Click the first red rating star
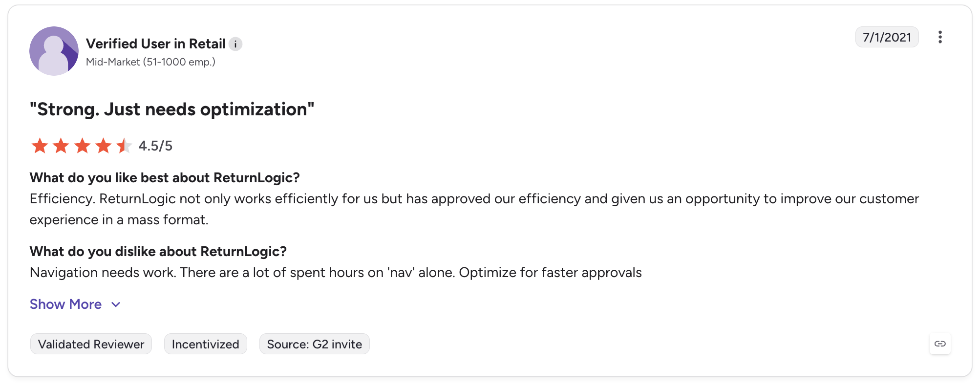Viewport: 980px width, 388px height. [40, 146]
